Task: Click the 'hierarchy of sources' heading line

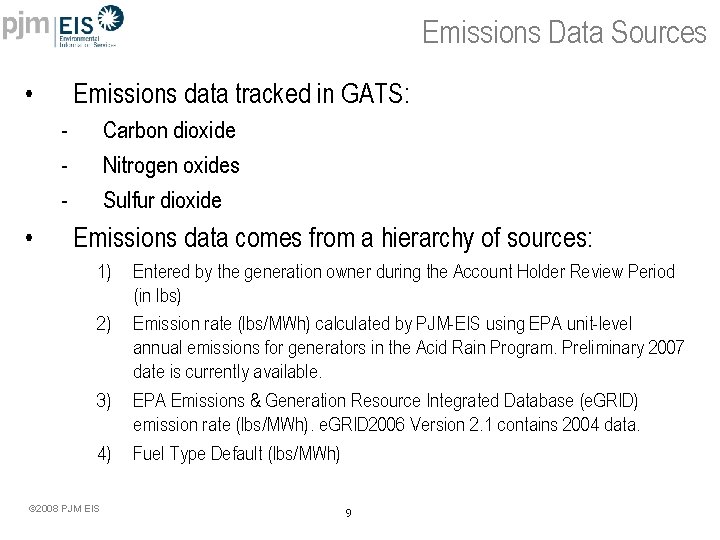Action: click(333, 239)
